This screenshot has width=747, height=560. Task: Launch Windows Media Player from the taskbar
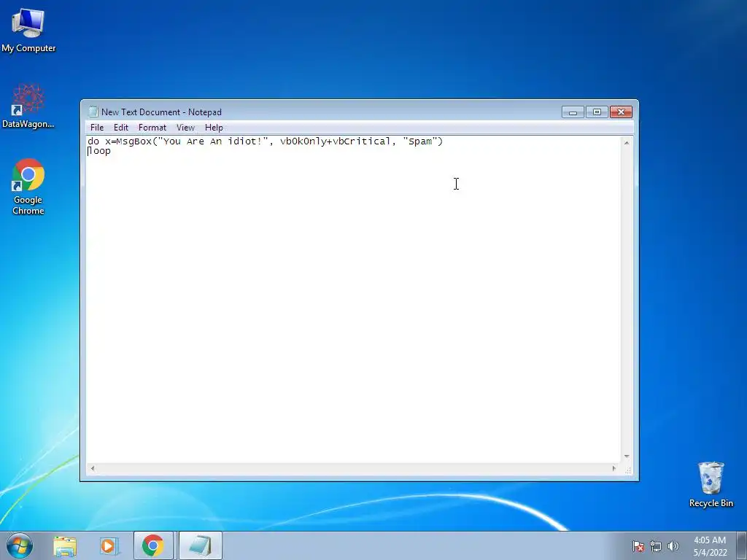click(109, 546)
